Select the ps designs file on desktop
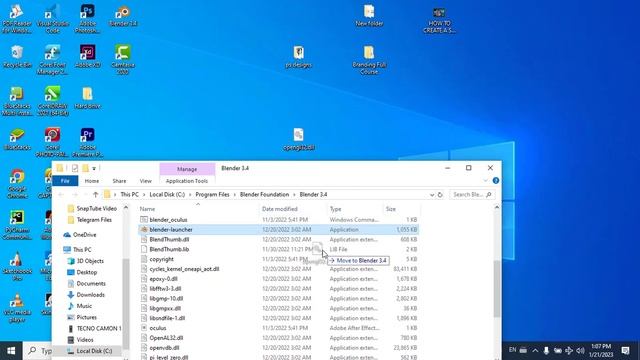This screenshot has width=640, height=360. coord(299,57)
